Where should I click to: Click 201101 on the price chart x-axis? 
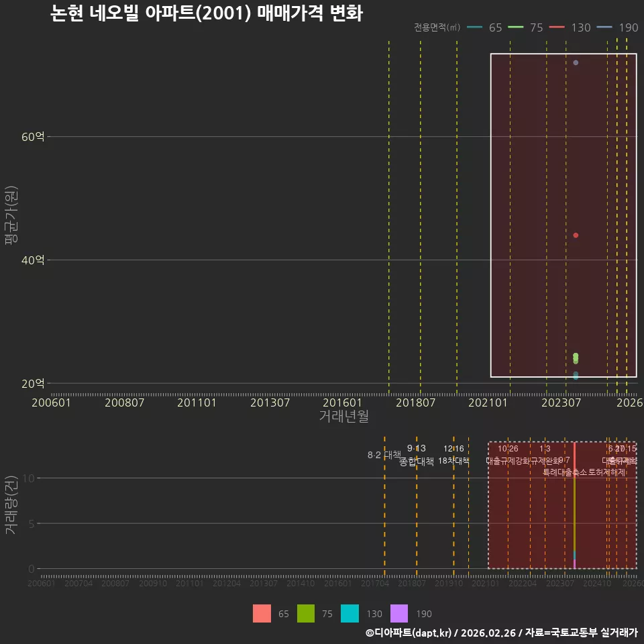pos(197,402)
